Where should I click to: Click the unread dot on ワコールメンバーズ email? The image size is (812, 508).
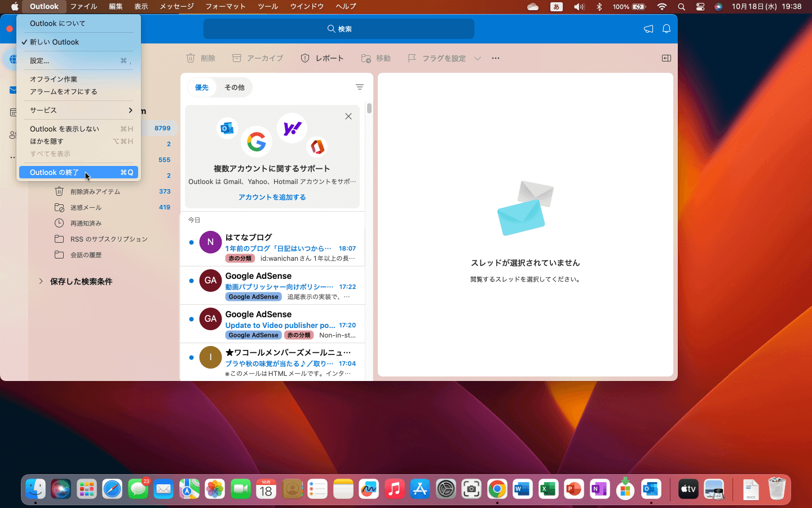(191, 357)
